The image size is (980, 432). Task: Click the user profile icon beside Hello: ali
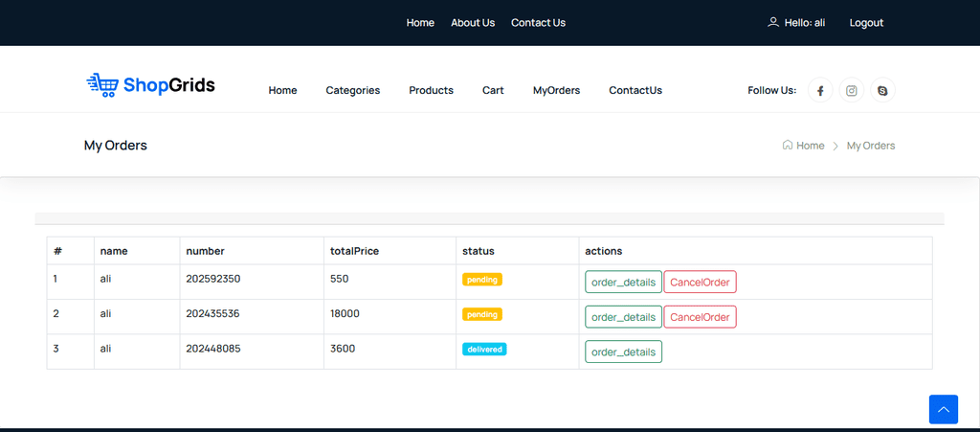click(x=772, y=22)
